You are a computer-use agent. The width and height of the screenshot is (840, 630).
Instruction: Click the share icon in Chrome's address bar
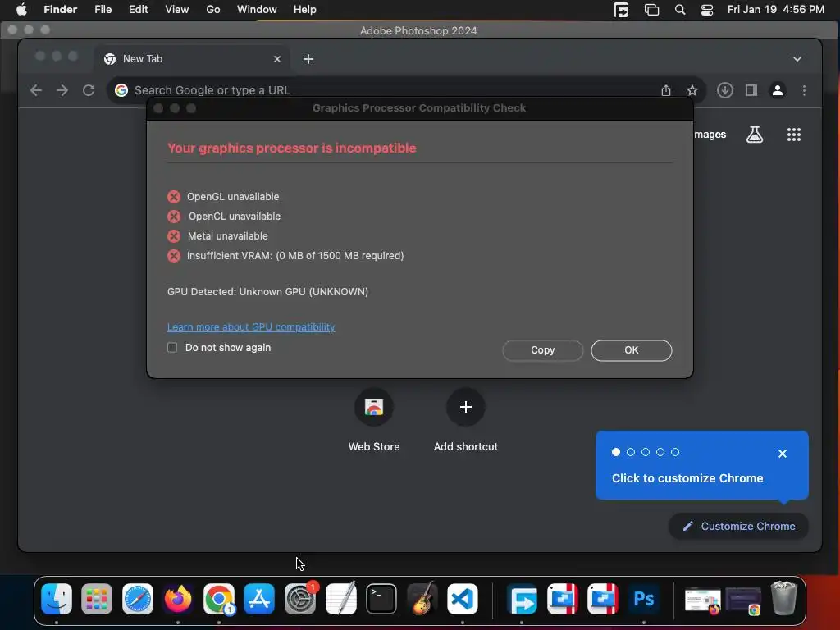point(666,90)
